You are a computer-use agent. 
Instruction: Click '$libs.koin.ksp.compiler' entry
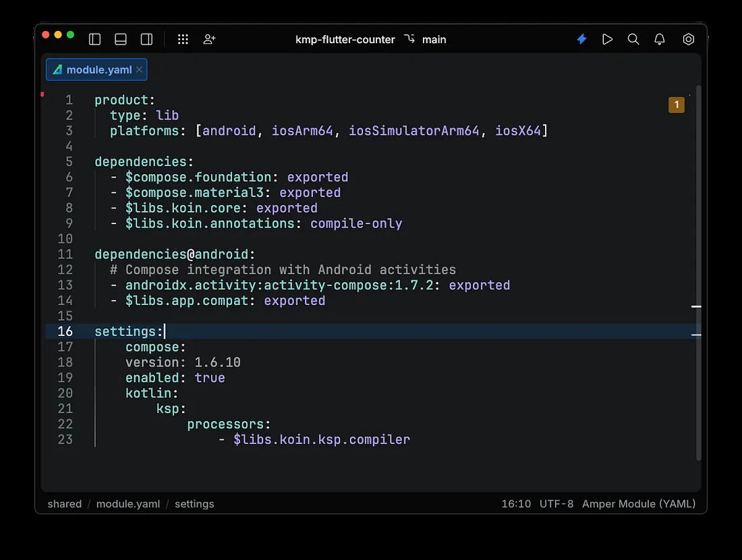pyautogui.click(x=321, y=439)
